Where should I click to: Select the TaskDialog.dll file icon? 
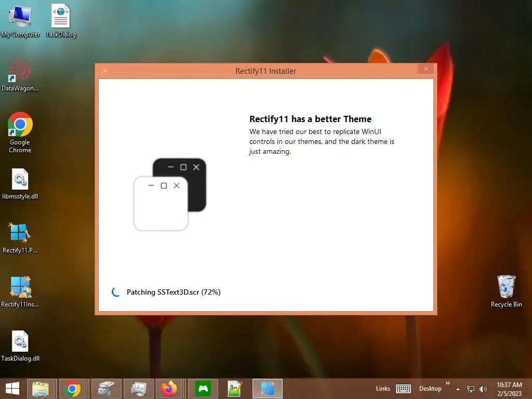(20, 346)
